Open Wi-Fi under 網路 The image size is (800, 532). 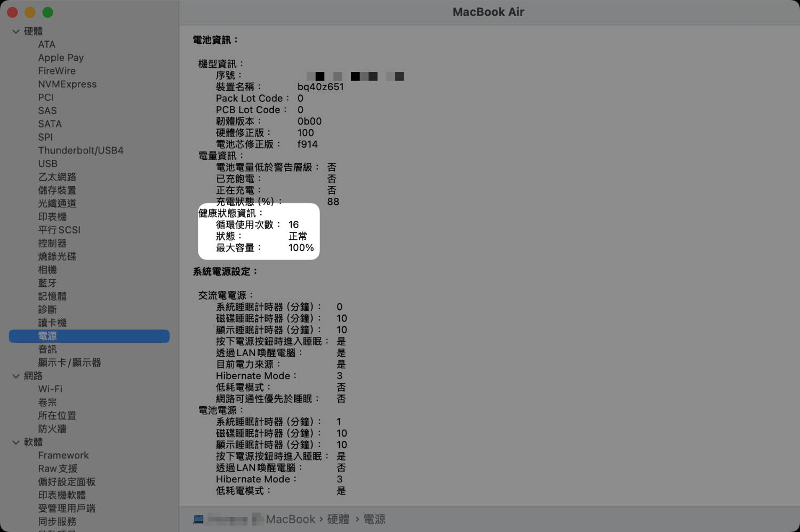tap(50, 389)
